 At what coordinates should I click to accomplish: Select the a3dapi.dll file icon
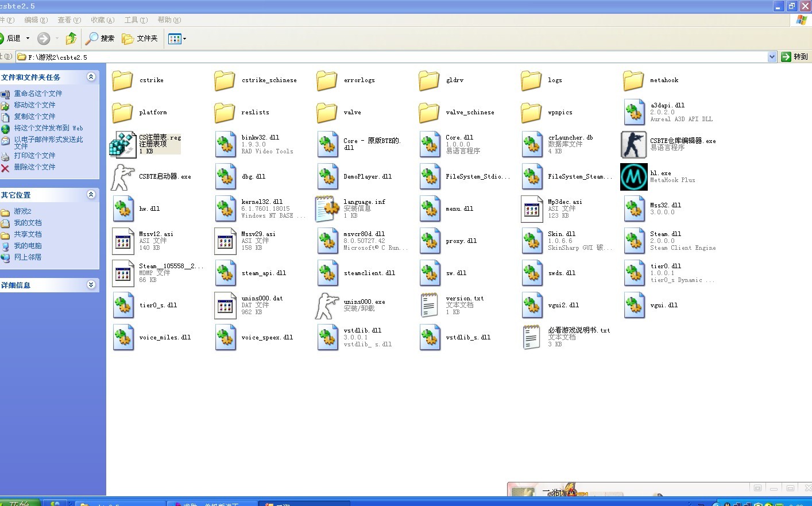[x=634, y=113]
